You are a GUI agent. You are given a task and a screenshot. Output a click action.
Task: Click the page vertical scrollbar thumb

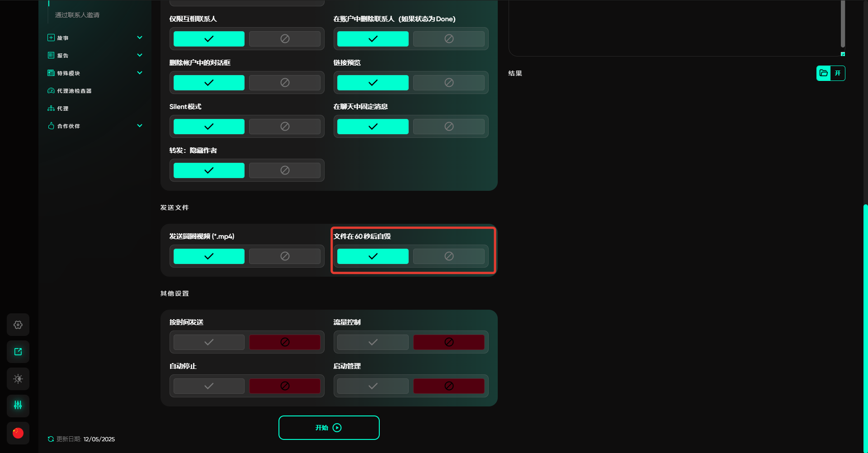tap(865, 326)
